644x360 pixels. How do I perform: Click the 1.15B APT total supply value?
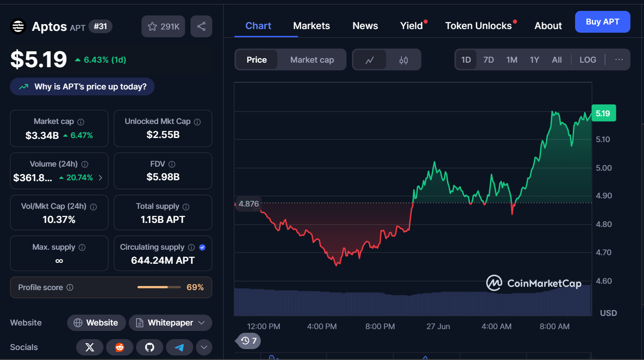click(163, 220)
